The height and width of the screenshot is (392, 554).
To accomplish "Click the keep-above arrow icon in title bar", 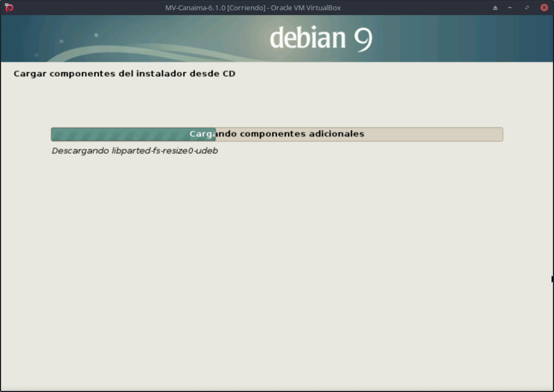I will point(495,8).
